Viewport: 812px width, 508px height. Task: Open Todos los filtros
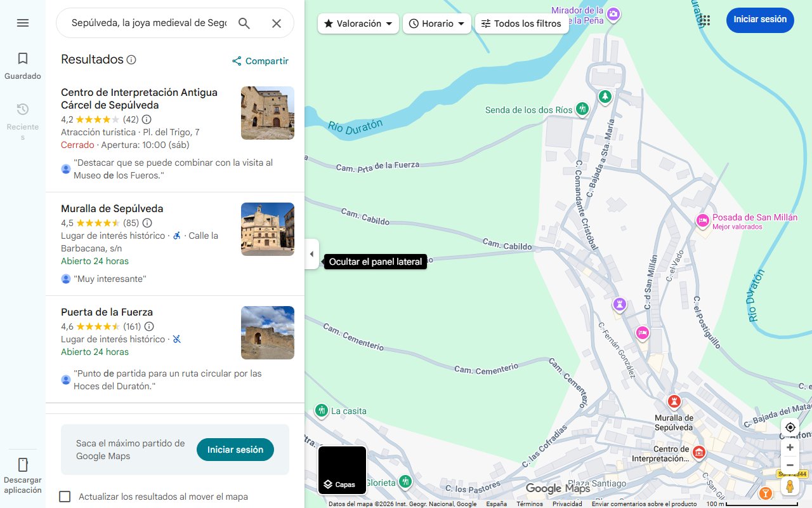(521, 23)
